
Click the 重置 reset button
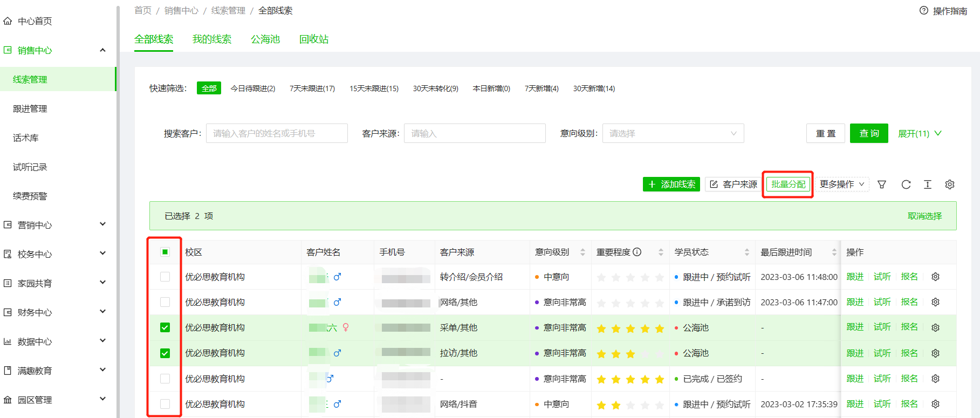click(826, 133)
